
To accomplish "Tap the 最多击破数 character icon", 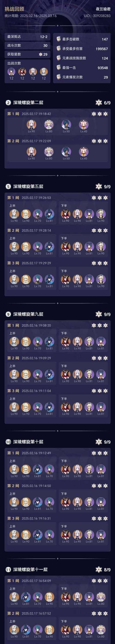I will (58, 39).
